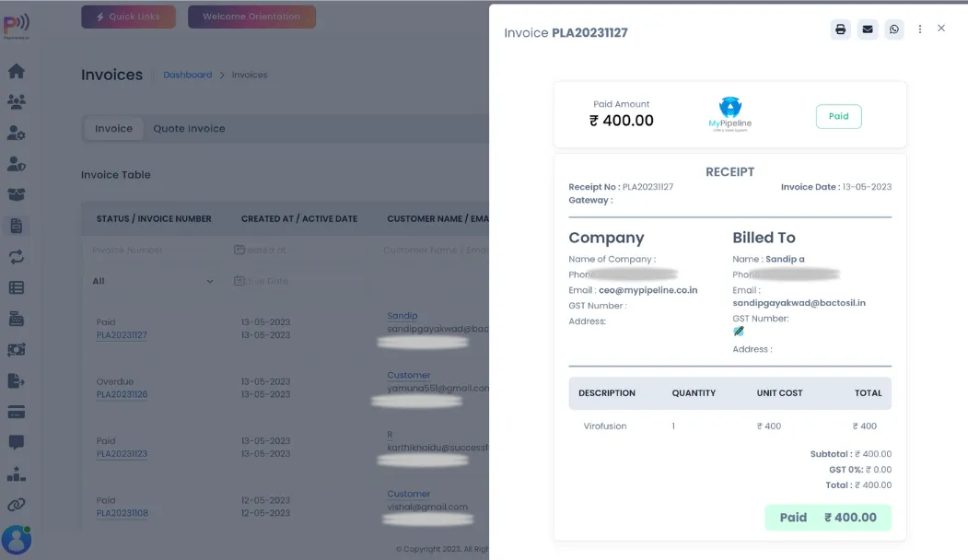Image resolution: width=968 pixels, height=560 pixels.
Task: Open the three-dot more options menu
Action: point(919,29)
